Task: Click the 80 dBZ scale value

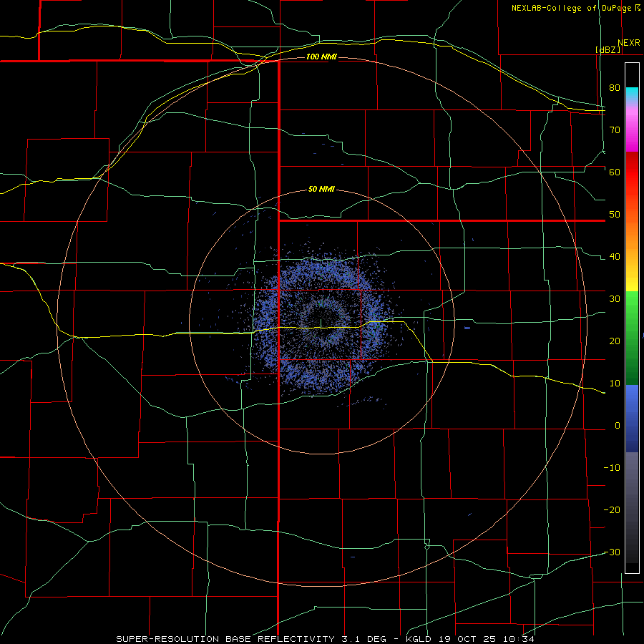Action: (615, 87)
